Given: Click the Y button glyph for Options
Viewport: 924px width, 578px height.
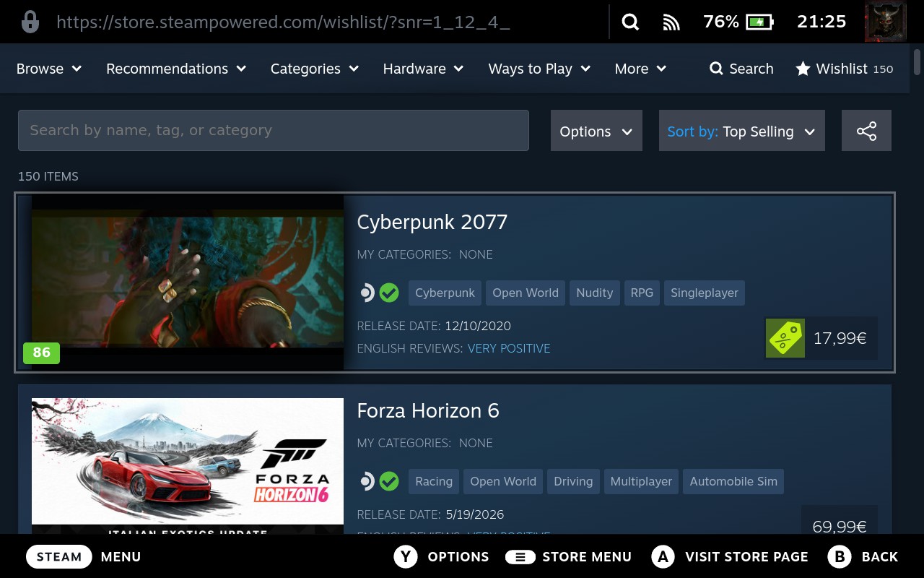Looking at the screenshot, I should pos(406,556).
